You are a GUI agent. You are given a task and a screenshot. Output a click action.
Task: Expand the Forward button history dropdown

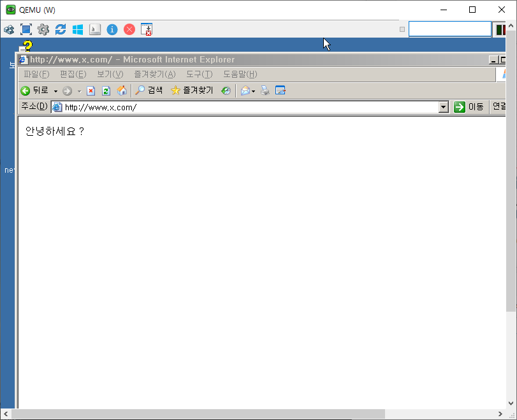click(79, 91)
